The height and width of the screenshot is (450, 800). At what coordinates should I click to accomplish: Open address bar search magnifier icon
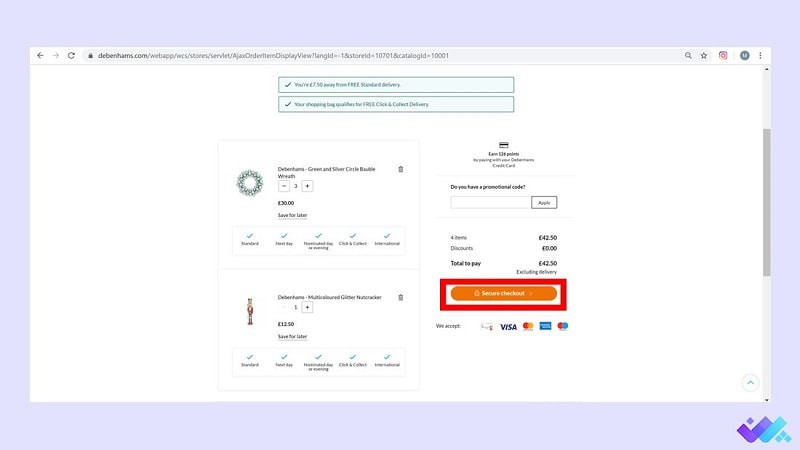pos(688,56)
